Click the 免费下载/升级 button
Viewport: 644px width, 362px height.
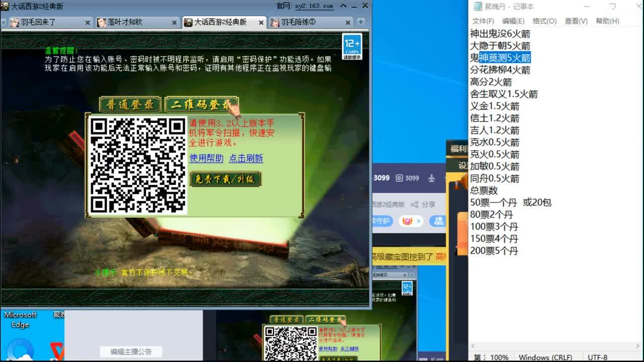point(225,179)
